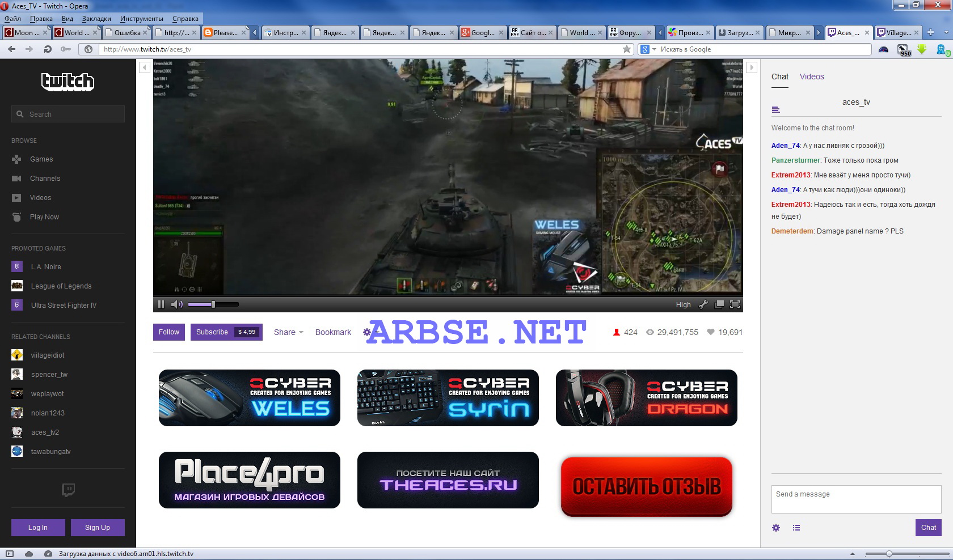The width and height of the screenshot is (953, 560).
Task: Click the QCyber Dragon headset banner
Action: click(x=647, y=398)
